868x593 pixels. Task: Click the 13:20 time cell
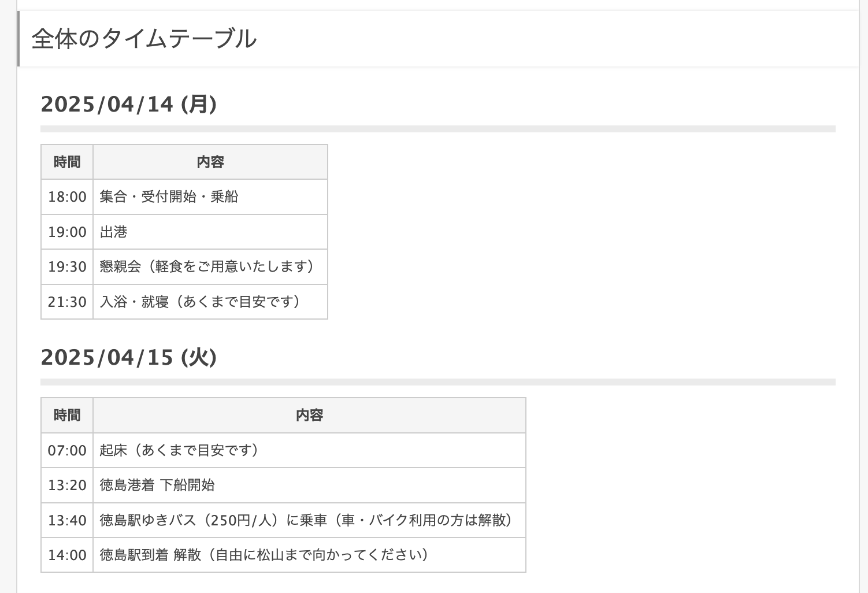pyautogui.click(x=67, y=485)
